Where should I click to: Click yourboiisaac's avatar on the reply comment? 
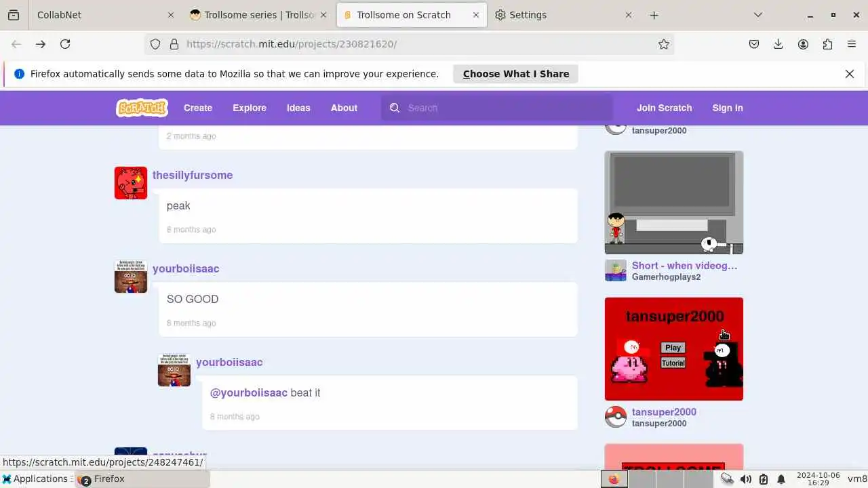pyautogui.click(x=174, y=370)
